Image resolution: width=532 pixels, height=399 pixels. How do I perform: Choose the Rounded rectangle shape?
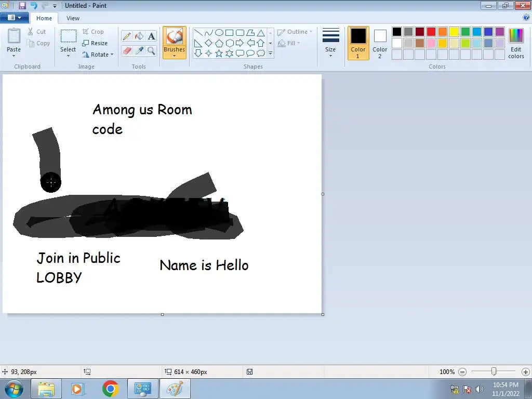(240, 33)
